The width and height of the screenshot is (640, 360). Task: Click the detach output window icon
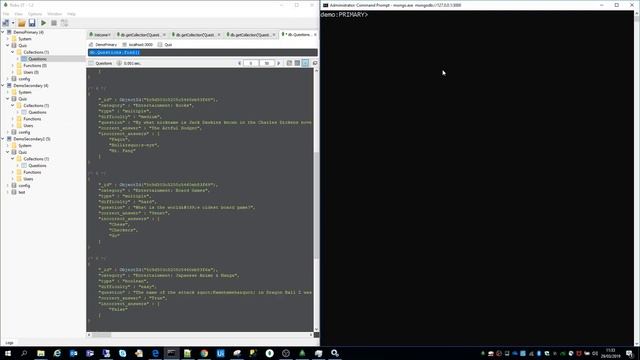(x=315, y=63)
